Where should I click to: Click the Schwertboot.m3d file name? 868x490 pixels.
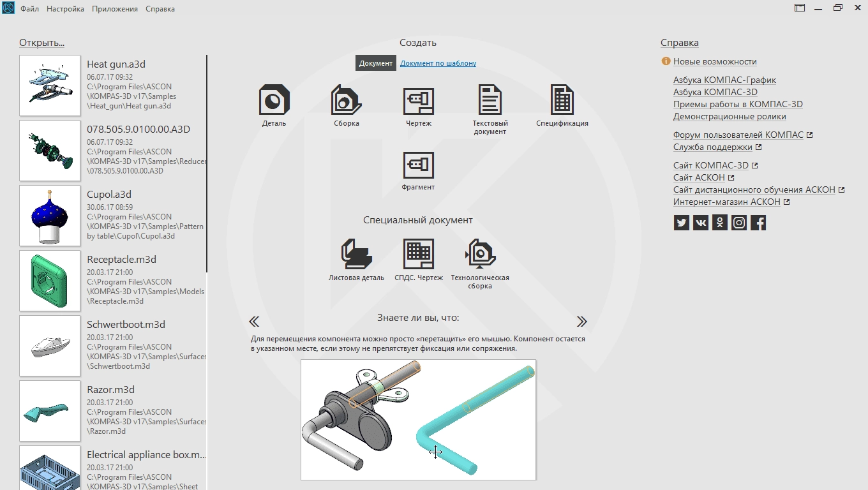pyautogui.click(x=126, y=325)
